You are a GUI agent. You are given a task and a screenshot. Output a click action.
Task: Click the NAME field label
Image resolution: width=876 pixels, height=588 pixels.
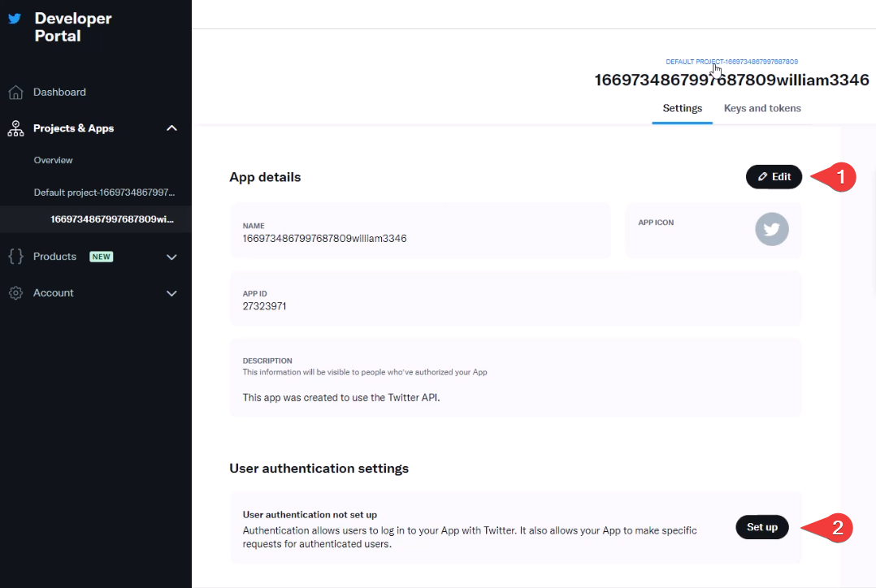click(x=254, y=226)
